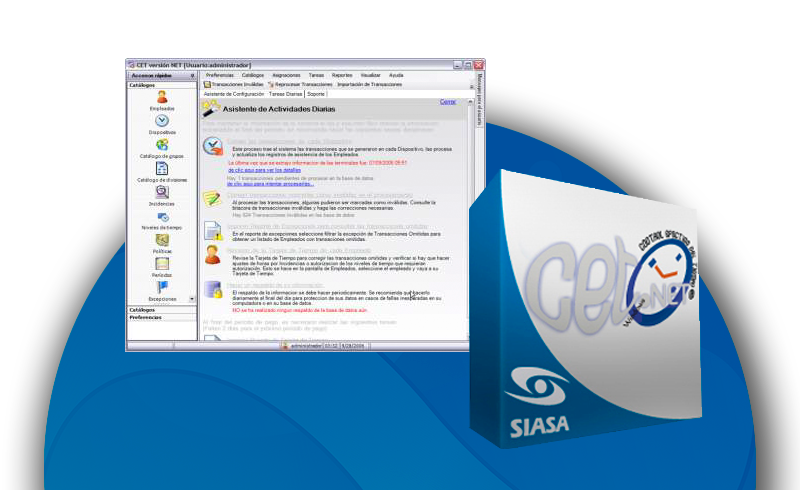This screenshot has height=490, width=800.
Task: Pin the Accesos rápidos panel
Action: tap(192, 76)
